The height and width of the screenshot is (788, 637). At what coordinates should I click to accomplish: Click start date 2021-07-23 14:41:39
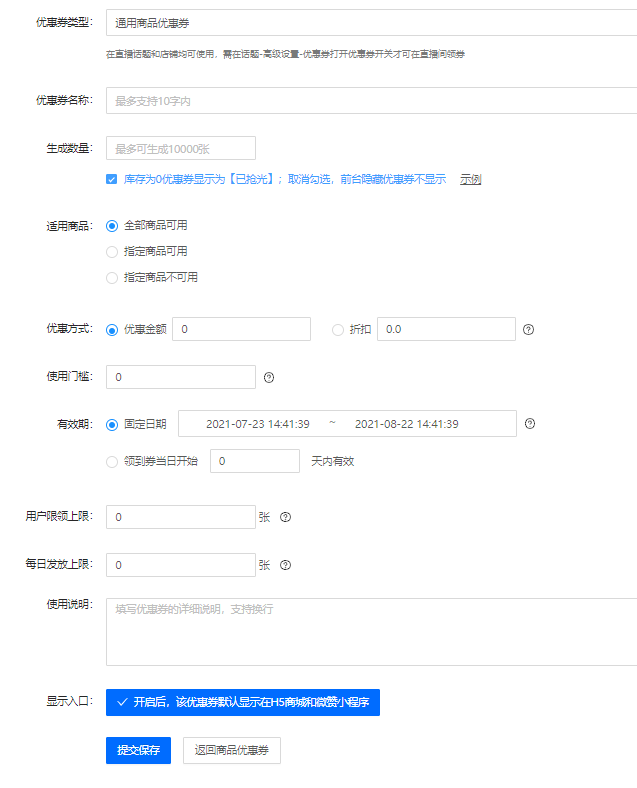pos(258,424)
